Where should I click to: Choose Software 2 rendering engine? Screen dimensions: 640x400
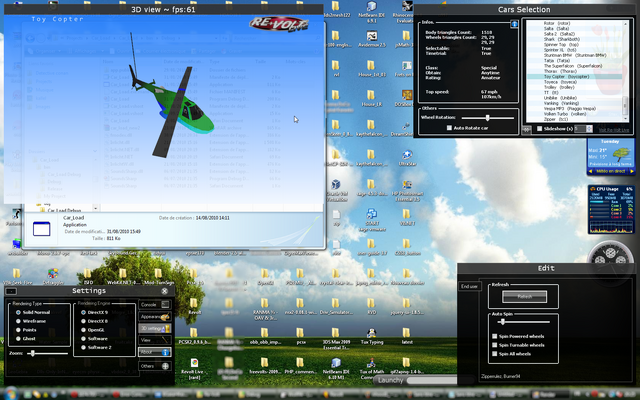(x=83, y=347)
